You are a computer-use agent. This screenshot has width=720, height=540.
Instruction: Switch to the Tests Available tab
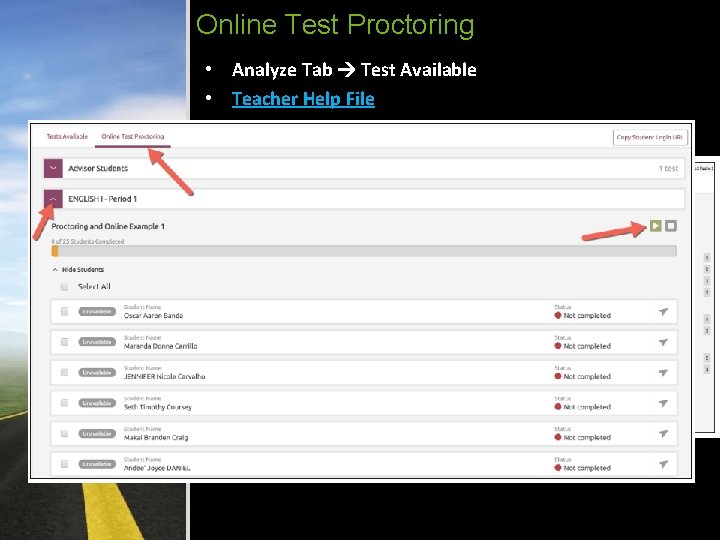(x=67, y=136)
